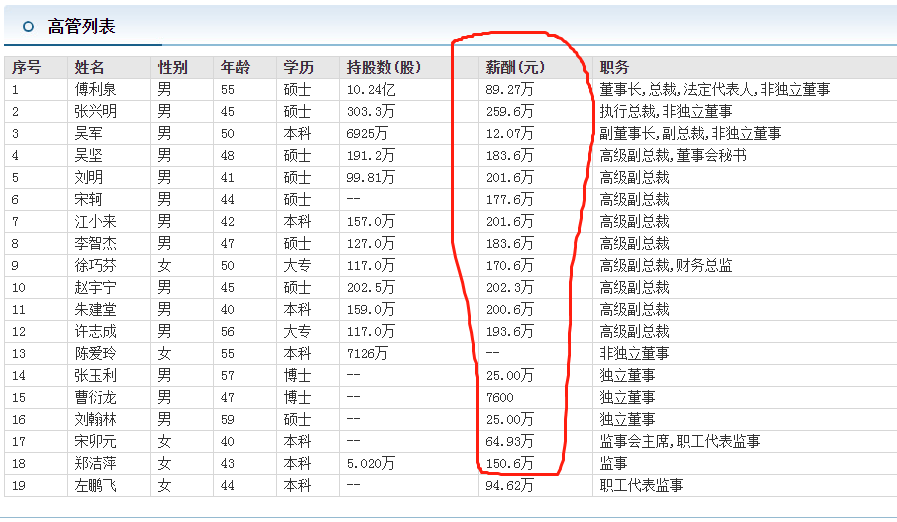Image resolution: width=897 pixels, height=522 pixels.
Task: Click the 性别 column header
Action: click(172, 68)
